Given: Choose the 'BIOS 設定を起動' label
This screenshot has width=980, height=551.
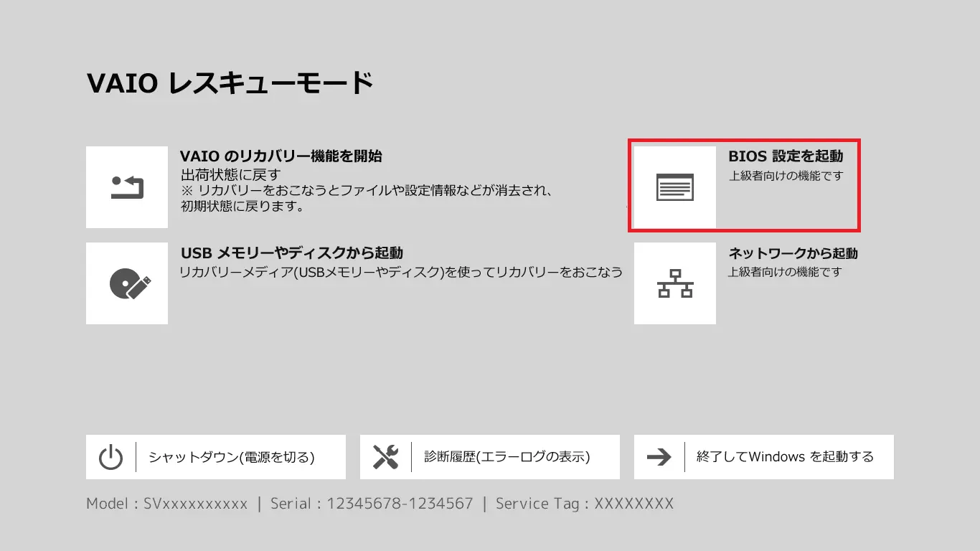Looking at the screenshot, I should 786,156.
